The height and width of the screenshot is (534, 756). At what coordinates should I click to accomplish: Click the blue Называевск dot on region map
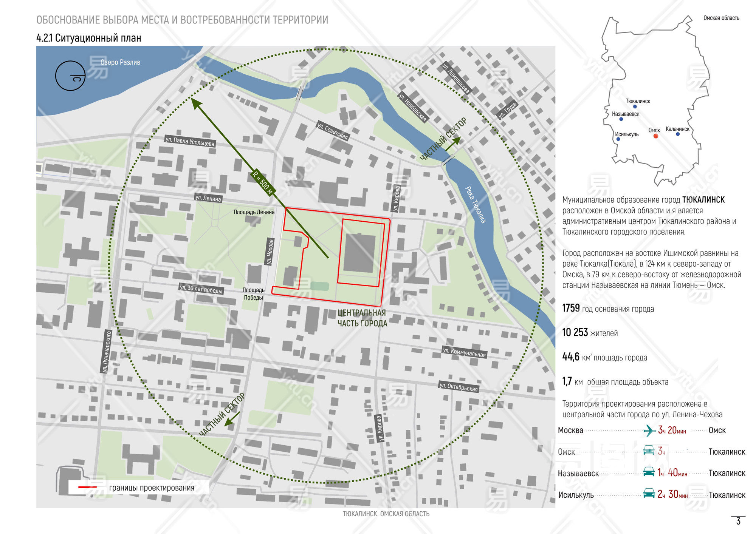tap(621, 119)
